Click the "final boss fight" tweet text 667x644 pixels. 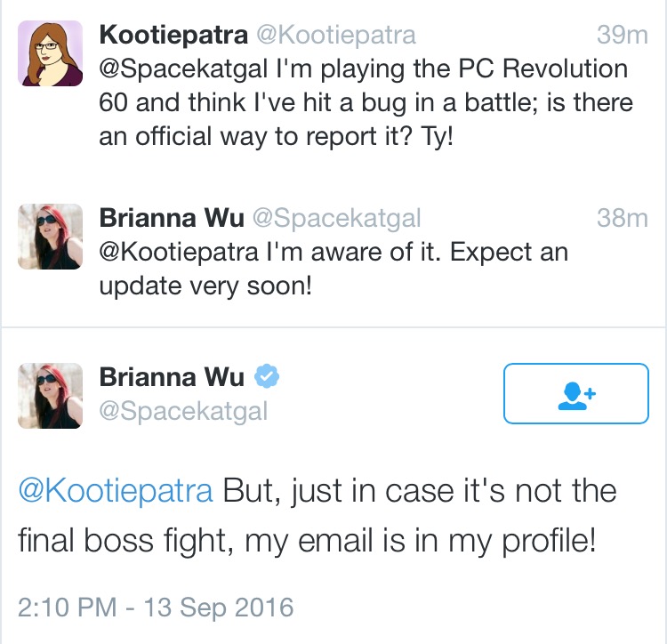point(317,516)
